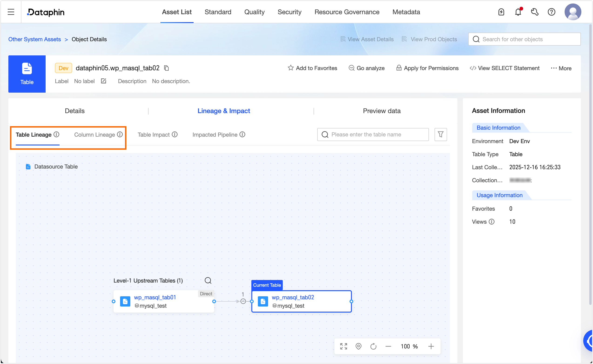
Task: Select the Impacted Pipeline sub-tab
Action: (215, 135)
